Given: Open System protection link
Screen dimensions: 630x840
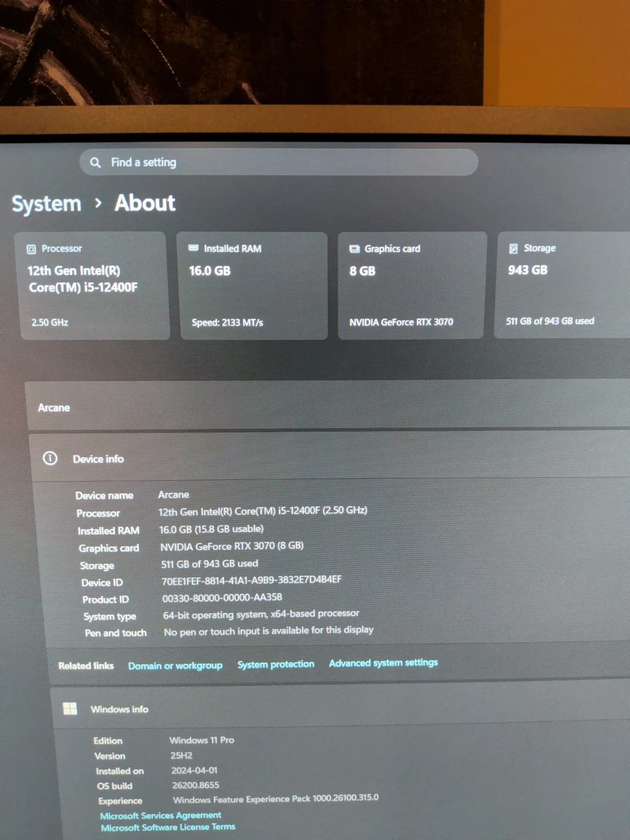Looking at the screenshot, I should coord(276,664).
